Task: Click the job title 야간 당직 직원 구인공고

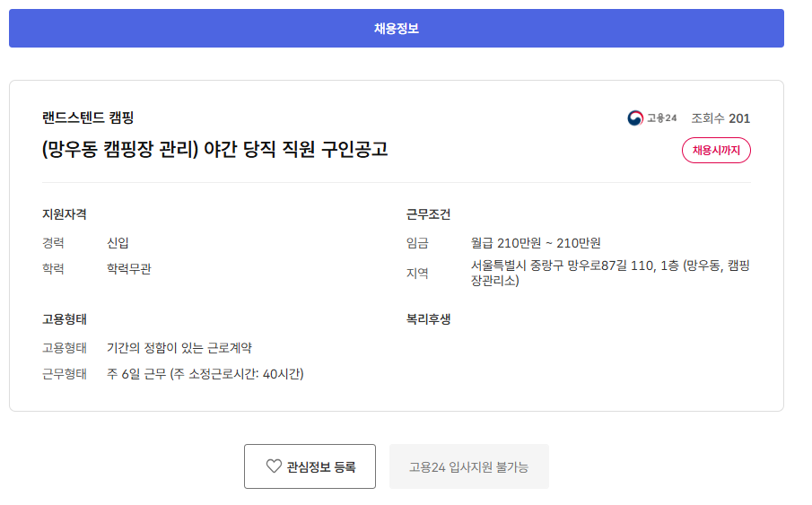Action: 214,149
